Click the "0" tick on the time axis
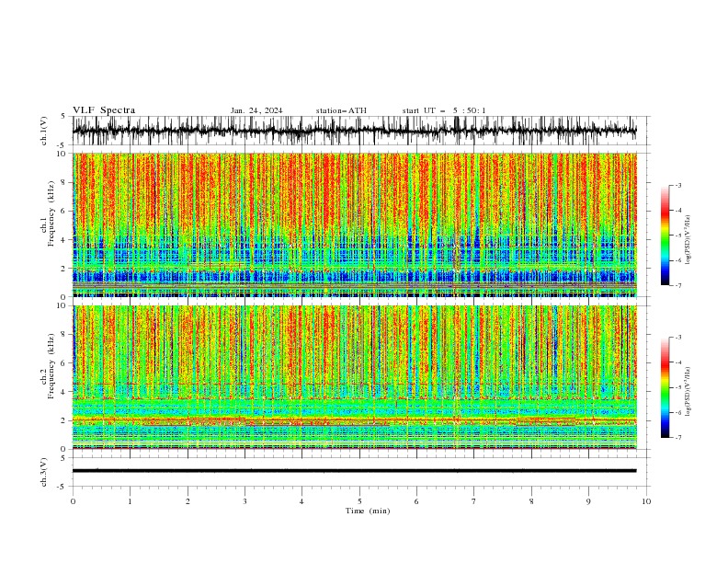This screenshot has width=728, height=563. pos(73,501)
